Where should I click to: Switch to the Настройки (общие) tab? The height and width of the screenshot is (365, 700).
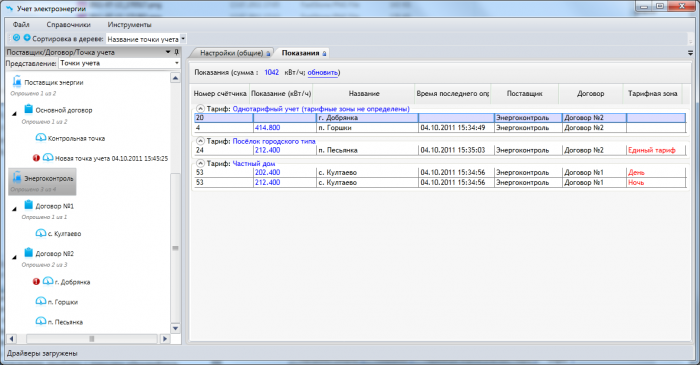[x=232, y=53]
